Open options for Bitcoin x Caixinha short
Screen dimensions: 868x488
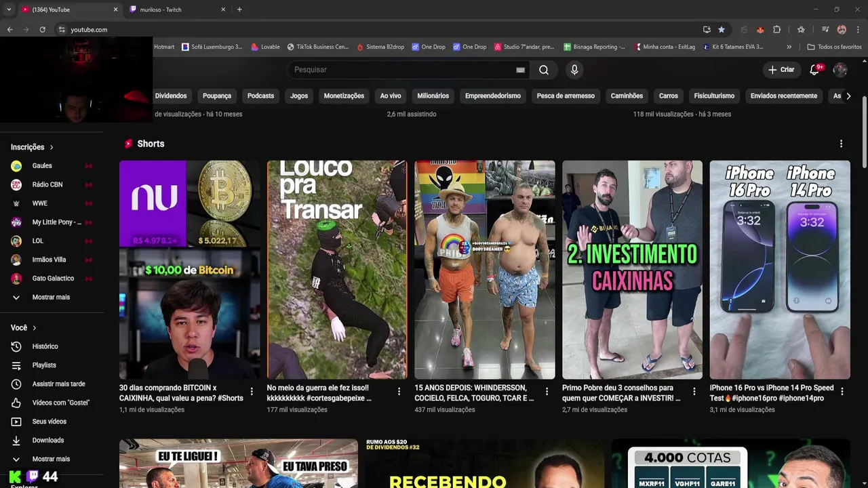252,392
